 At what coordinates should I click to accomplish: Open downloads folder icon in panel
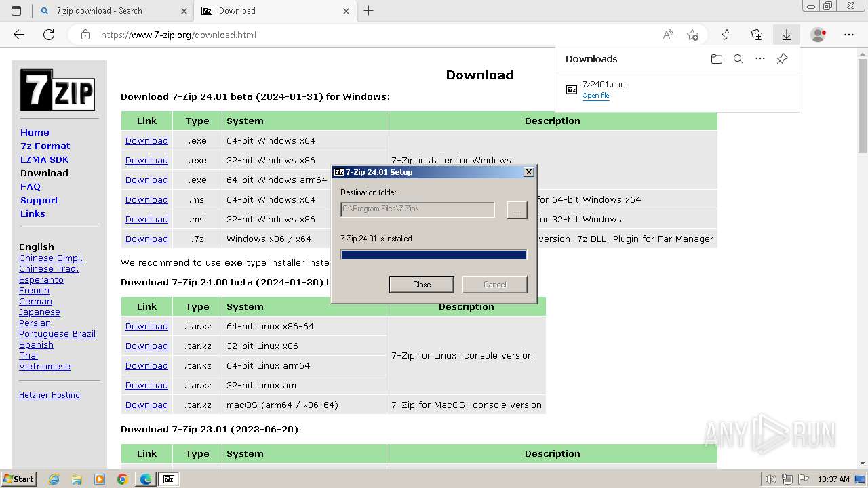coord(717,59)
